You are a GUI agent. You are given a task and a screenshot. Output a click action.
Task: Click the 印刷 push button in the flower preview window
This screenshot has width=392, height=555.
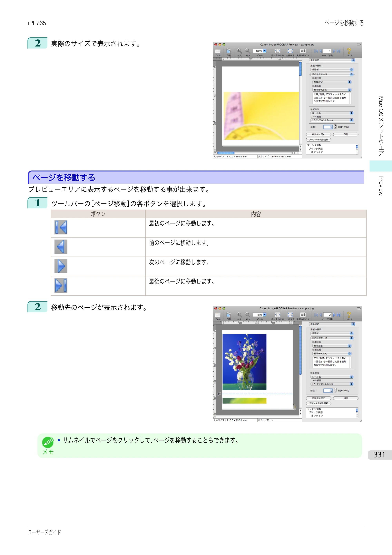346,398
